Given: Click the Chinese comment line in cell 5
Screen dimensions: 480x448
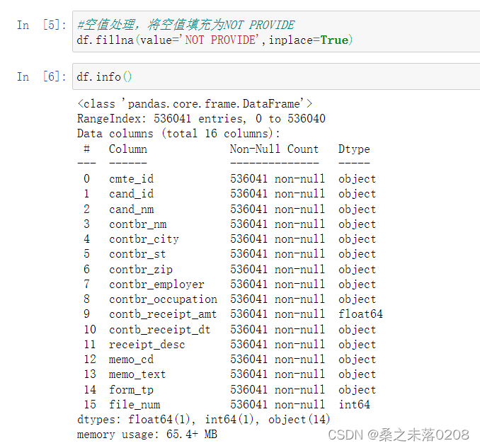Looking at the screenshot, I should click(185, 25).
